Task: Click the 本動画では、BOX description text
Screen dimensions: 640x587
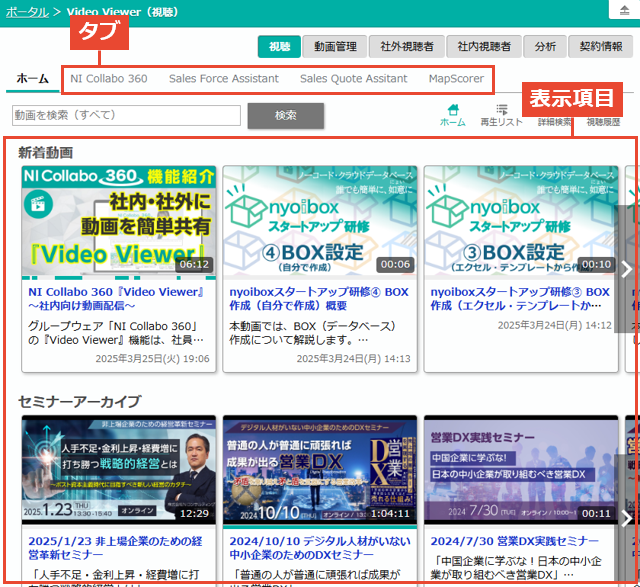Action: [312, 333]
